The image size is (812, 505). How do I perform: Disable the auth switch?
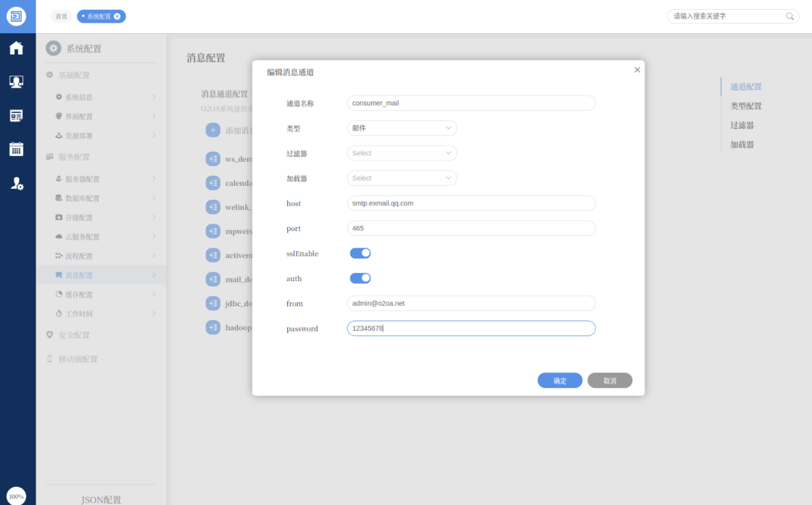[360, 278]
